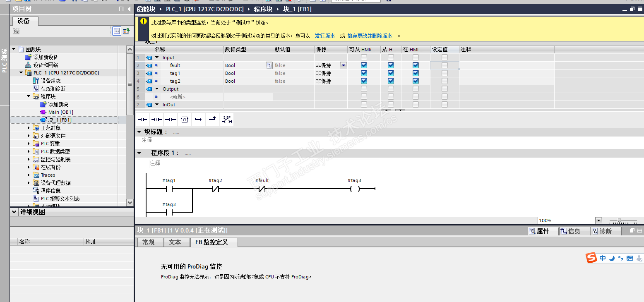644x302 pixels.
Task: Uncheck HMI writable (从 H...) for fault
Action: click(391, 65)
